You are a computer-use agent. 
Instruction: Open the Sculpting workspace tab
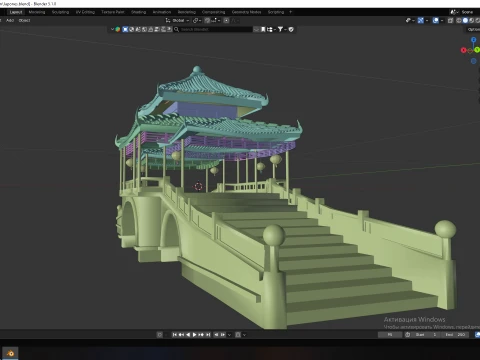60,12
